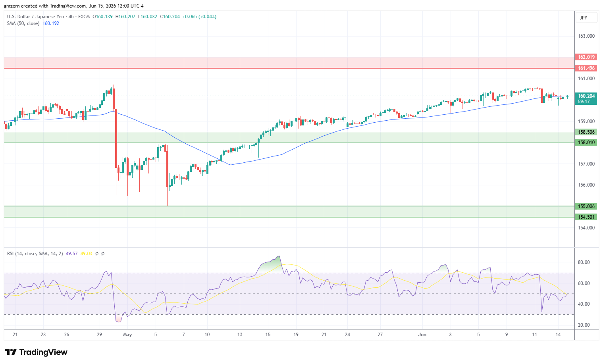Click the green support zone near 158

[289, 137]
